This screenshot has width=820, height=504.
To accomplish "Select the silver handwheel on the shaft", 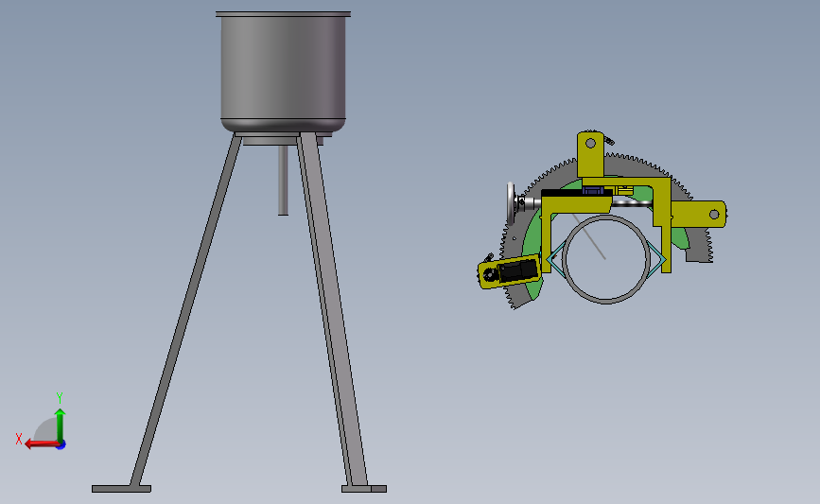I will [511, 203].
